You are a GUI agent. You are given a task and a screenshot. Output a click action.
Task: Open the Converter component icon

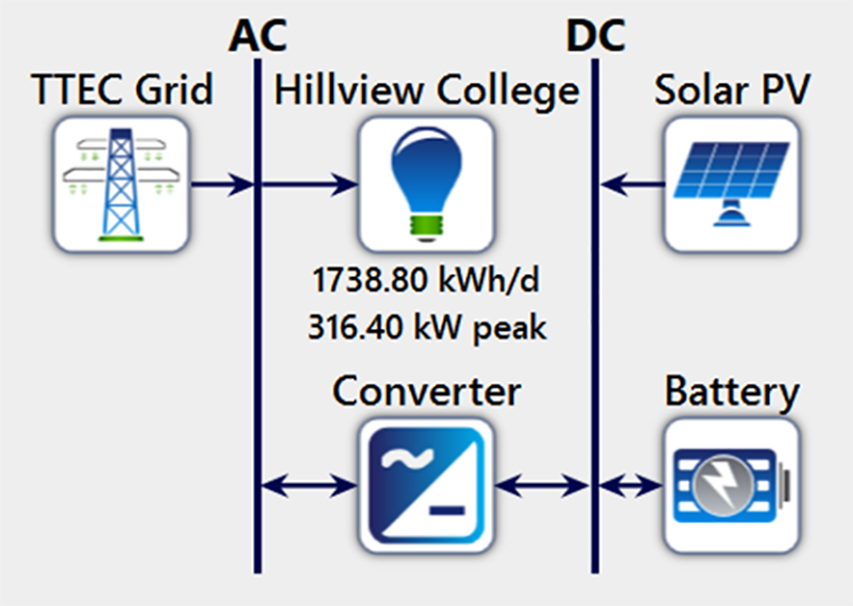(x=427, y=485)
